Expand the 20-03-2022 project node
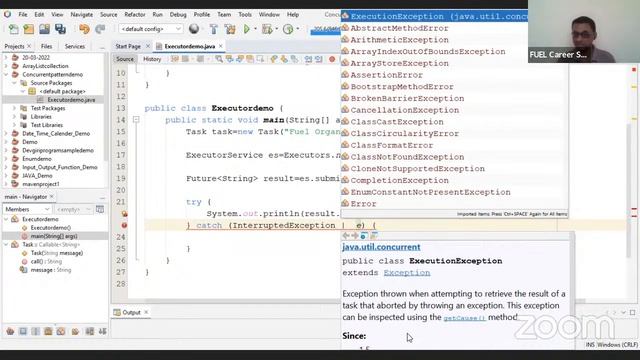640x360 pixels. (6, 58)
